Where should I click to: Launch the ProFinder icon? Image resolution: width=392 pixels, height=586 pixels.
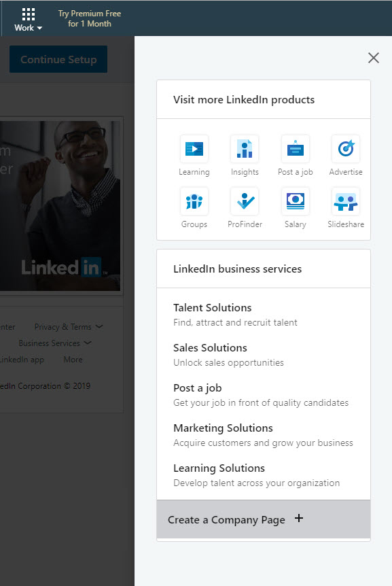point(245,201)
